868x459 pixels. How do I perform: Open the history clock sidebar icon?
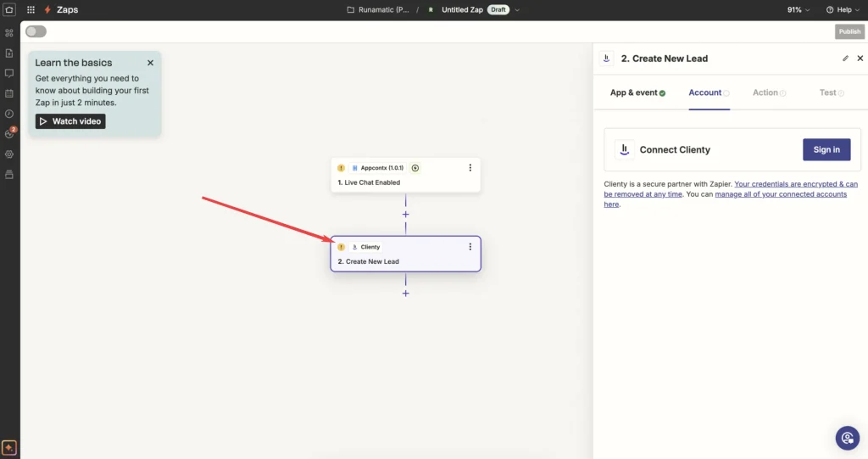pos(9,114)
